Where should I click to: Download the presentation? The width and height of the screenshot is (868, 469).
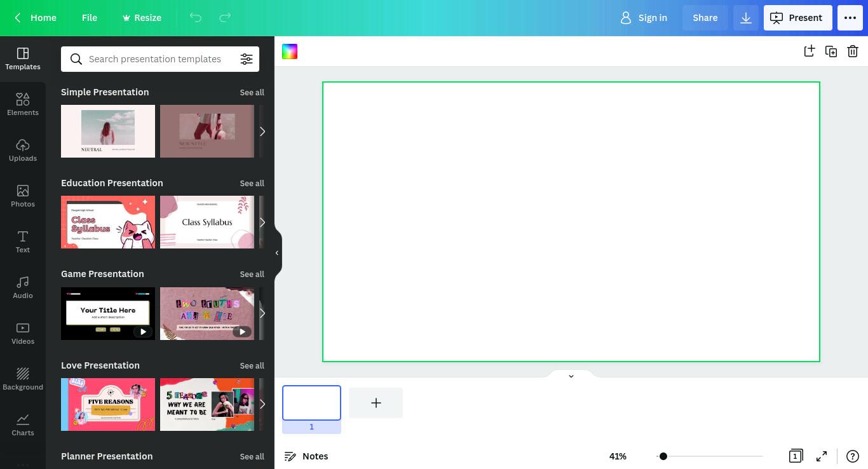[746, 18]
